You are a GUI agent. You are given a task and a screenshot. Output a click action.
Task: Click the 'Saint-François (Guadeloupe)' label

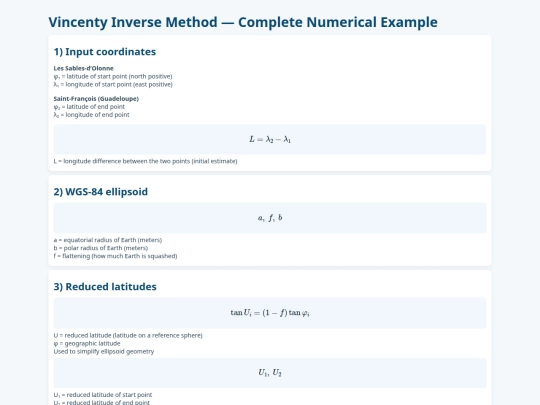96,98
